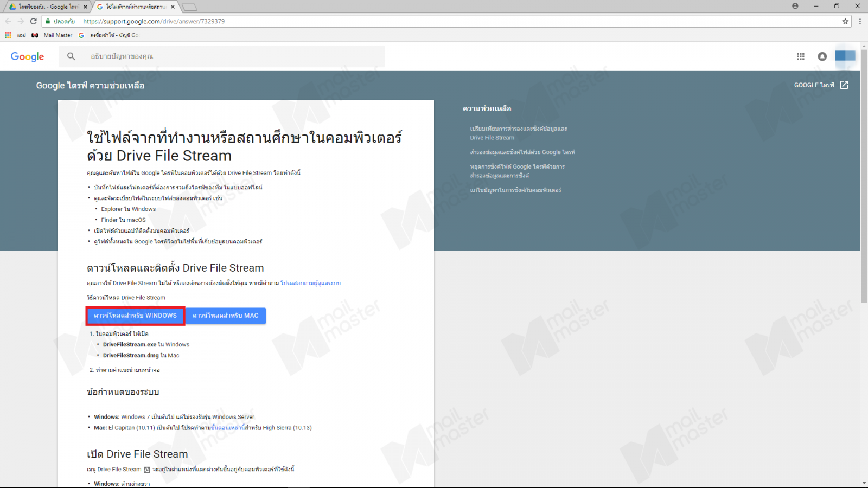The width and height of the screenshot is (868, 488).
Task: Click the bullet starting ดูไฟล์ทั้งหมดใน Google ไดรฟ์
Action: [178, 242]
